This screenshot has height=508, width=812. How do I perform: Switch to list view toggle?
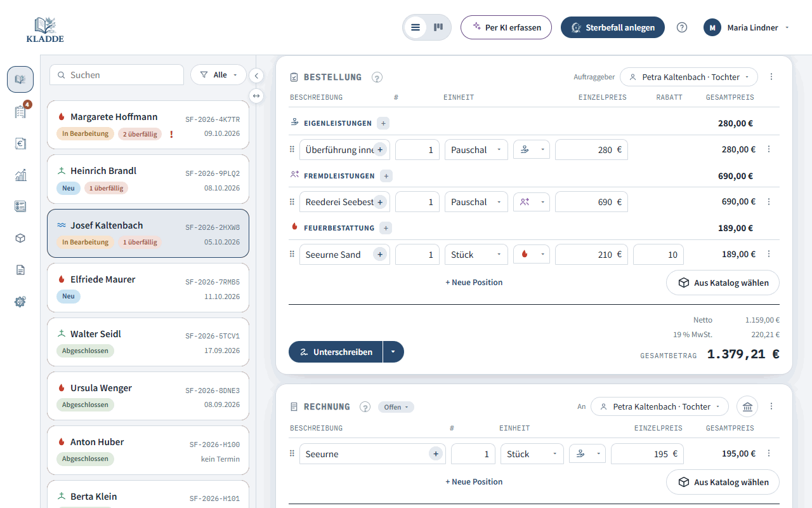[416, 27]
